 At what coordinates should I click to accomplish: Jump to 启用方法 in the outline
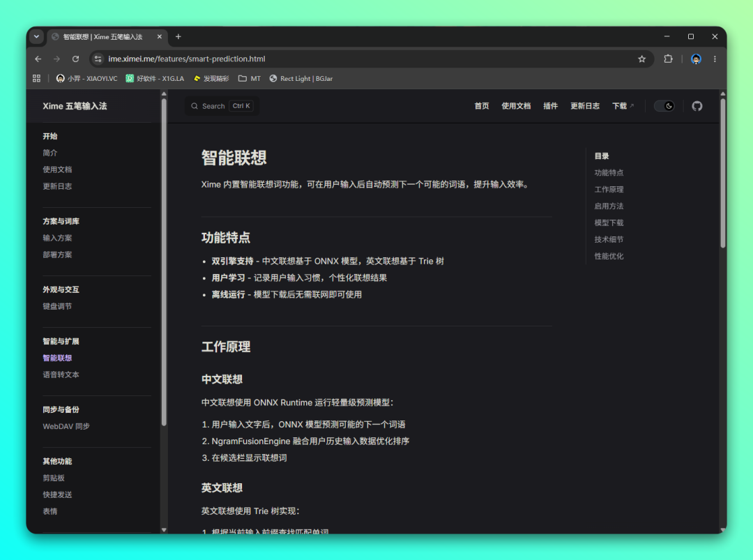pos(609,206)
